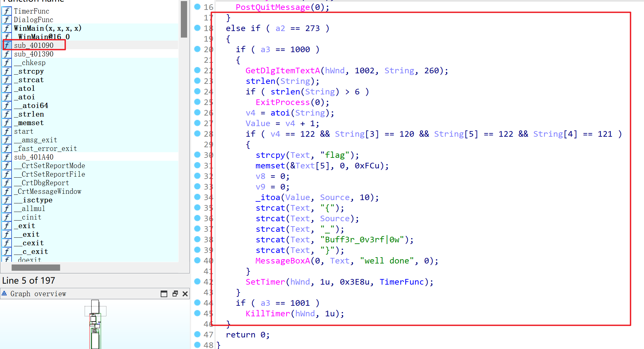644x349 pixels.
Task: Click MessageBoxA call on line 40
Action: (x=283, y=261)
